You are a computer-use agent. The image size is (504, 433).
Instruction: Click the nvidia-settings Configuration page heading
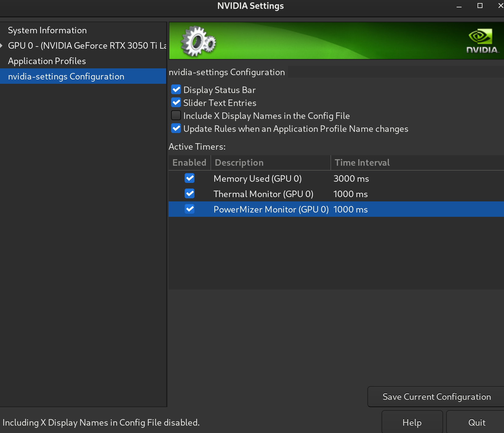pos(227,72)
